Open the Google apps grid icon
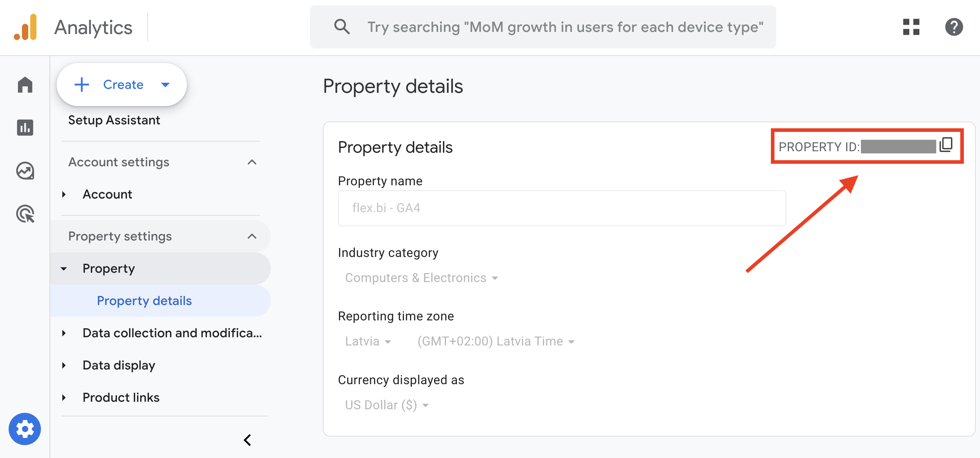This screenshot has height=458, width=980. [x=911, y=27]
